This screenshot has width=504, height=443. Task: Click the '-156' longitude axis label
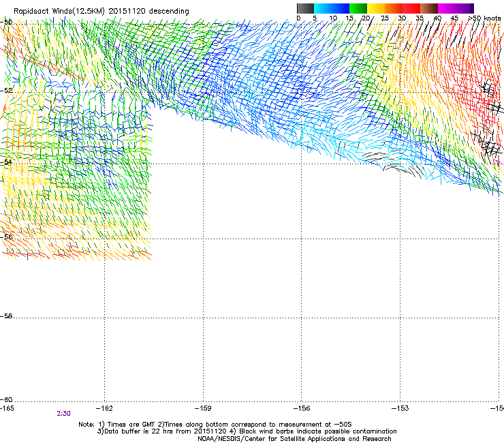point(302,408)
